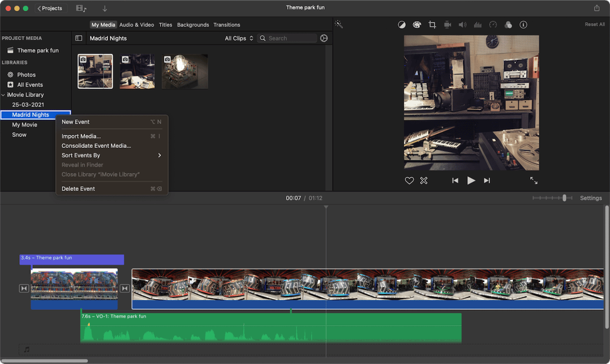Click transition icon before first clip
The width and height of the screenshot is (610, 364).
point(24,288)
